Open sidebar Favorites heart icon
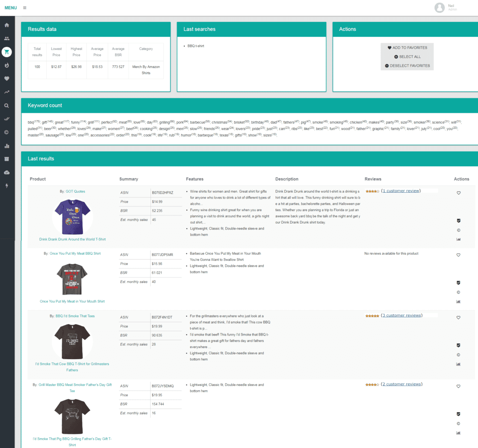Screen dimensions: 478x448 click(x=7, y=79)
